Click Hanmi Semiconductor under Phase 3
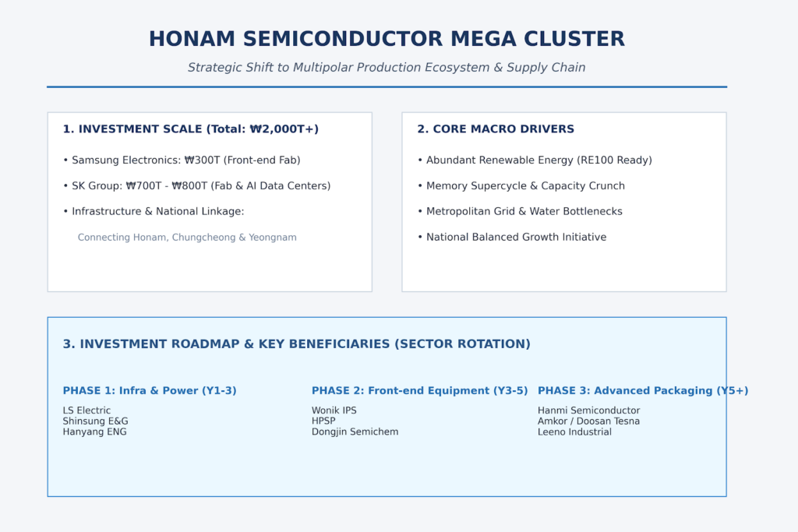Image resolution: width=798 pixels, height=532 pixels. (x=588, y=410)
